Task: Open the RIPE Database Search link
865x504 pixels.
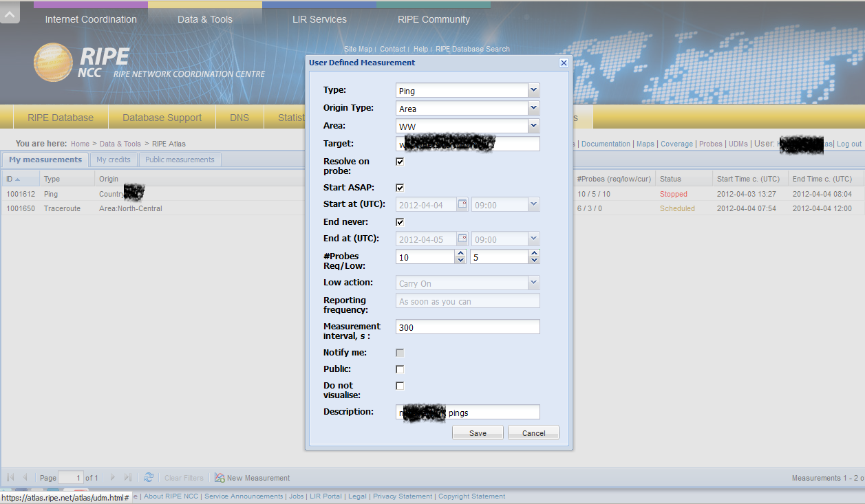Action: point(473,50)
